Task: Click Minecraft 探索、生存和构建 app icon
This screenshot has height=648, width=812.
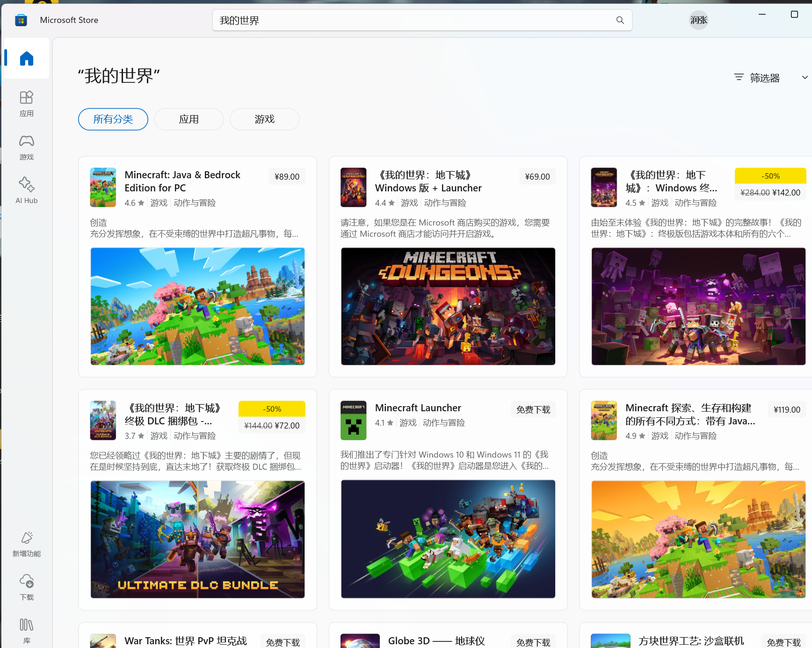Action: pos(604,420)
